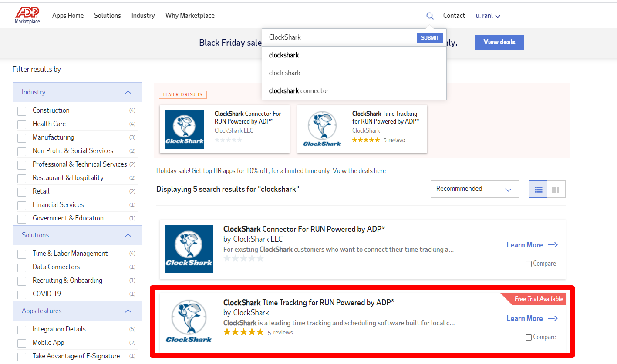The height and width of the screenshot is (364, 617).
Task: Switch to list view layout
Action: 538,190
